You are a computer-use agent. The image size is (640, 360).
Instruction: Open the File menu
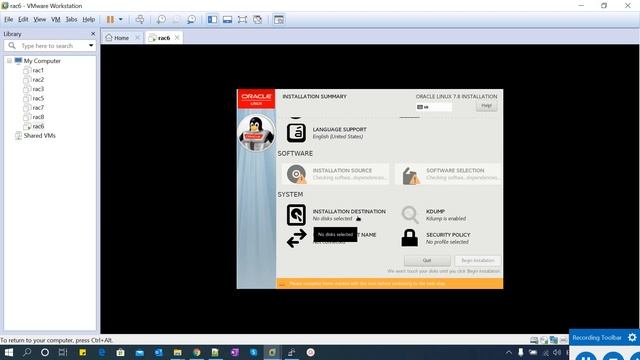(9, 20)
